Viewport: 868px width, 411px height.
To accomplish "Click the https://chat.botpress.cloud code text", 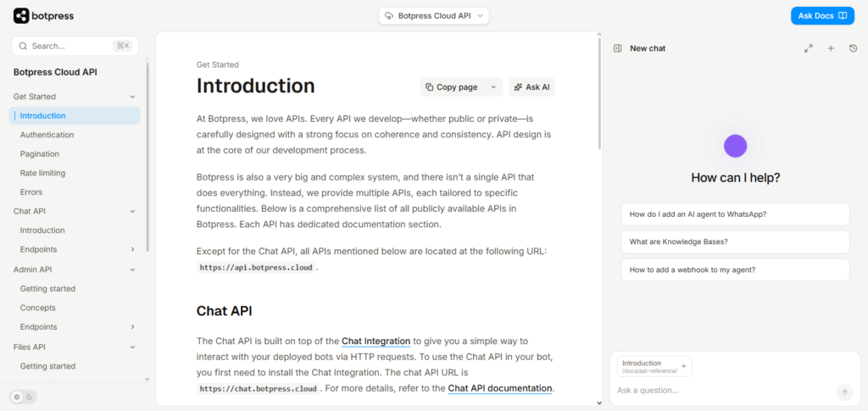I will [x=259, y=388].
